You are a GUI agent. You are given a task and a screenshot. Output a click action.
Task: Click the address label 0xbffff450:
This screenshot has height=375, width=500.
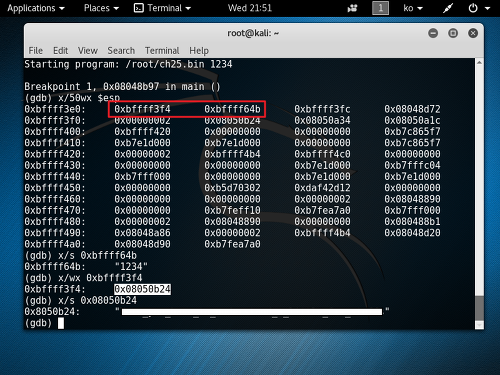tap(55, 188)
